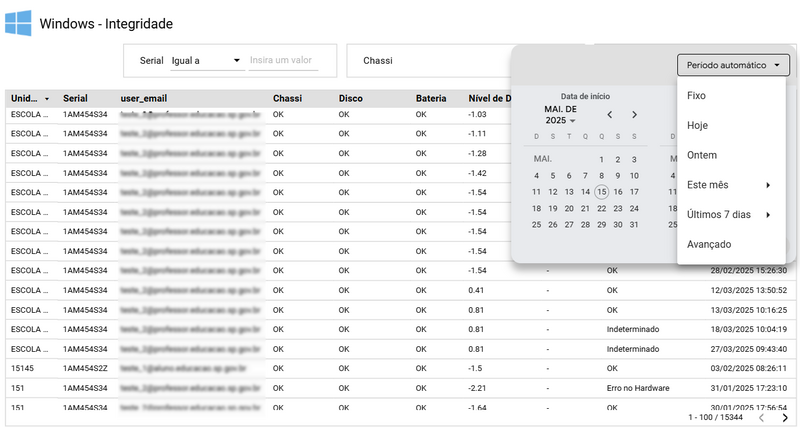Image resolution: width=800 pixels, height=428 pixels.
Task: Open MAI. DE 2025 month selector
Action: [560, 115]
